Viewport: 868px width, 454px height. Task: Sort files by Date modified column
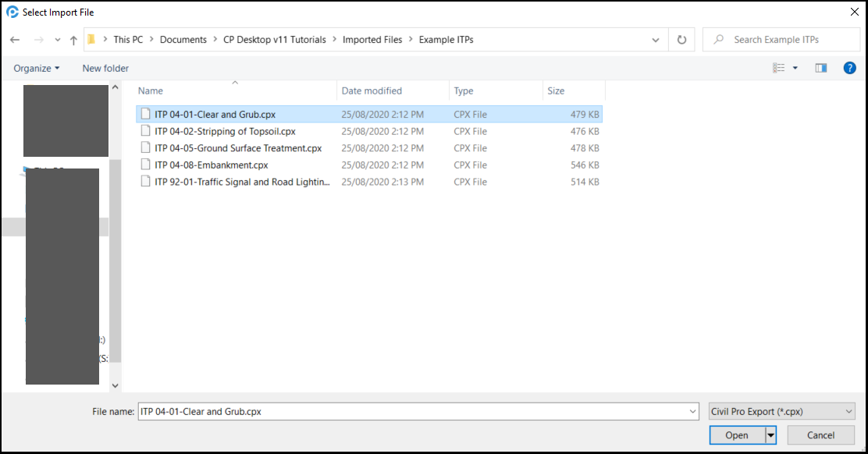[372, 91]
